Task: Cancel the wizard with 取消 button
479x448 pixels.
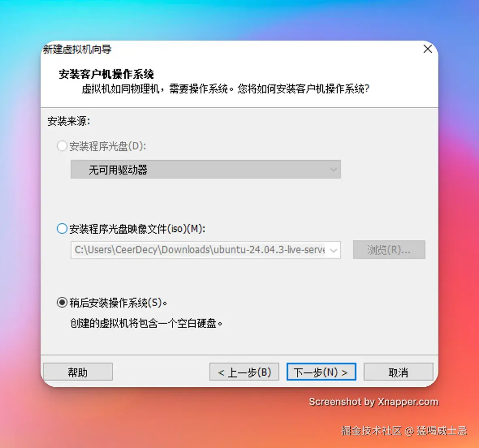Action: click(398, 372)
